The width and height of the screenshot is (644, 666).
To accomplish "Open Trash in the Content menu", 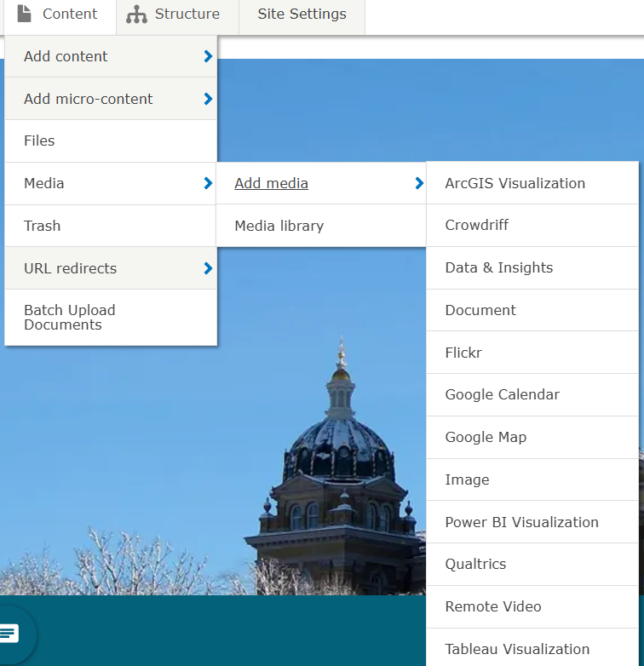I will (x=42, y=226).
